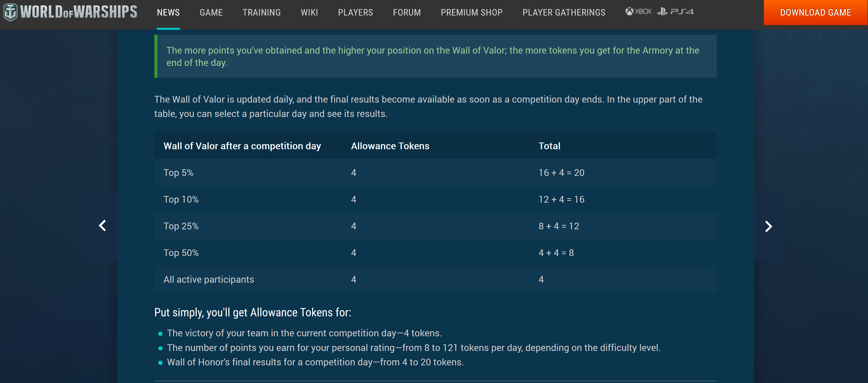868x383 pixels.
Task: Open the News menu item
Action: click(x=168, y=13)
